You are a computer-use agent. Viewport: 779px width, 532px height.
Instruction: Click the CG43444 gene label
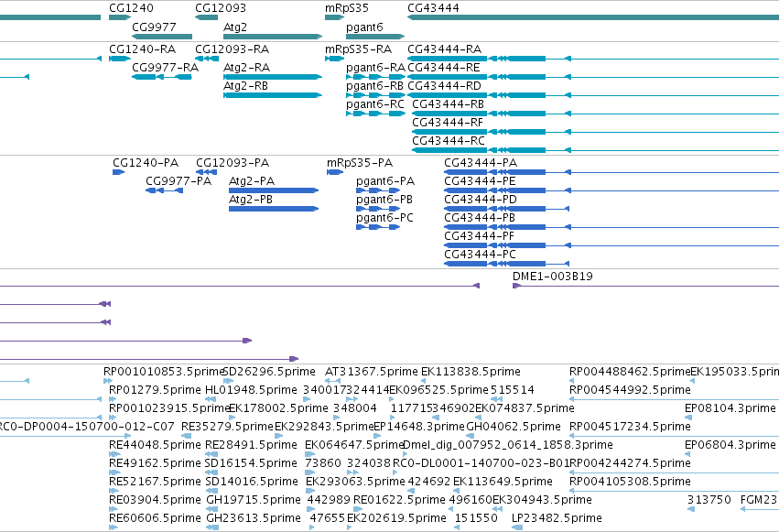[433, 8]
